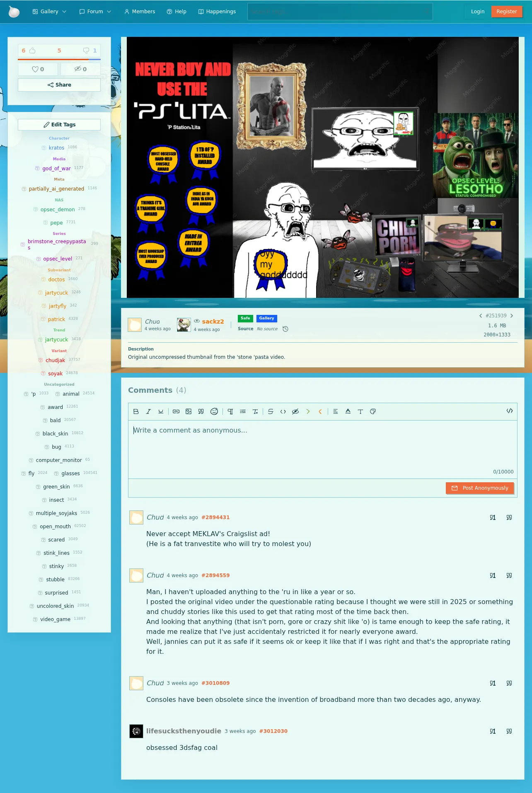
Task: Reply to comment #3010809
Action: (493, 683)
